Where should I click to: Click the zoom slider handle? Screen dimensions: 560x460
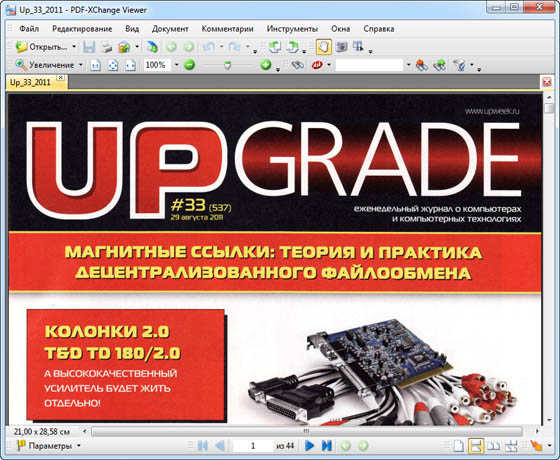click(227, 65)
